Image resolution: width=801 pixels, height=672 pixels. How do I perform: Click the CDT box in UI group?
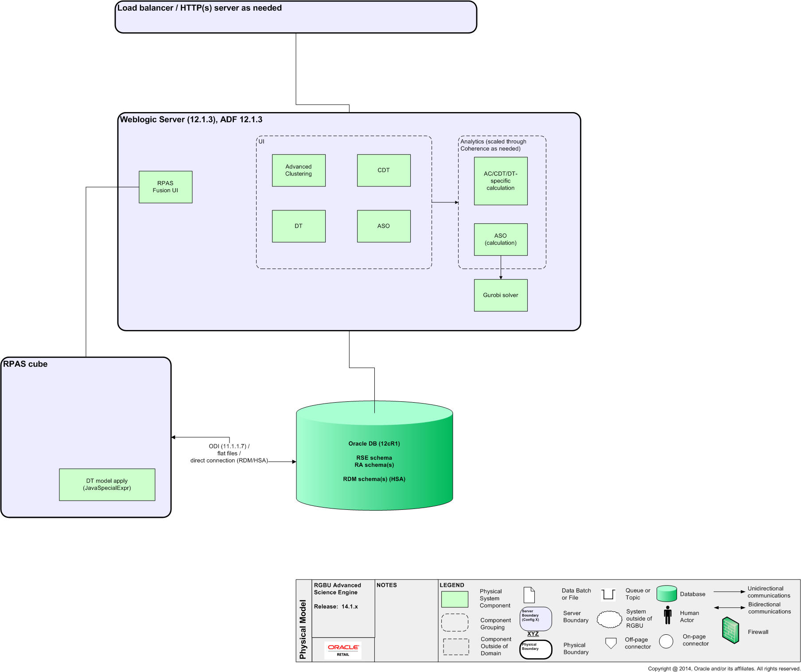[x=384, y=170]
